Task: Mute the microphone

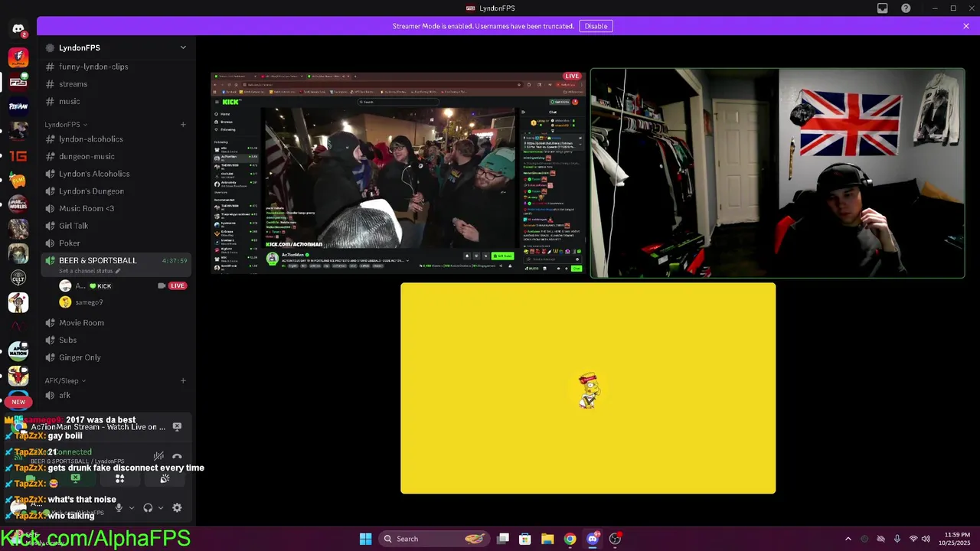Action: tap(119, 507)
